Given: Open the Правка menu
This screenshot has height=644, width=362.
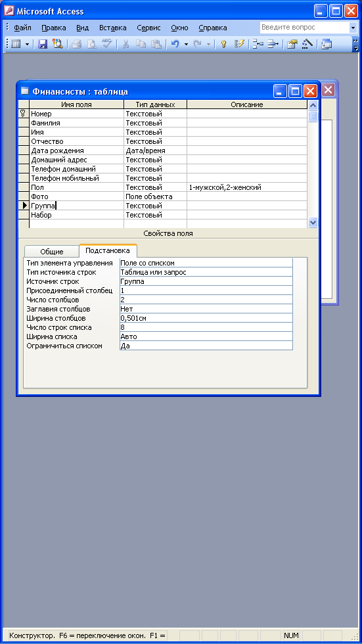Looking at the screenshot, I should click(x=54, y=28).
